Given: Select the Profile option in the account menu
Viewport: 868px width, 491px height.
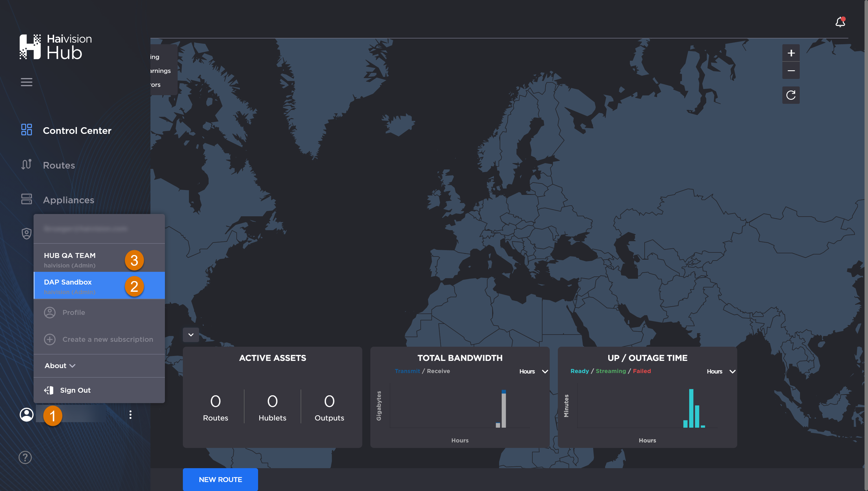Looking at the screenshot, I should [73, 312].
